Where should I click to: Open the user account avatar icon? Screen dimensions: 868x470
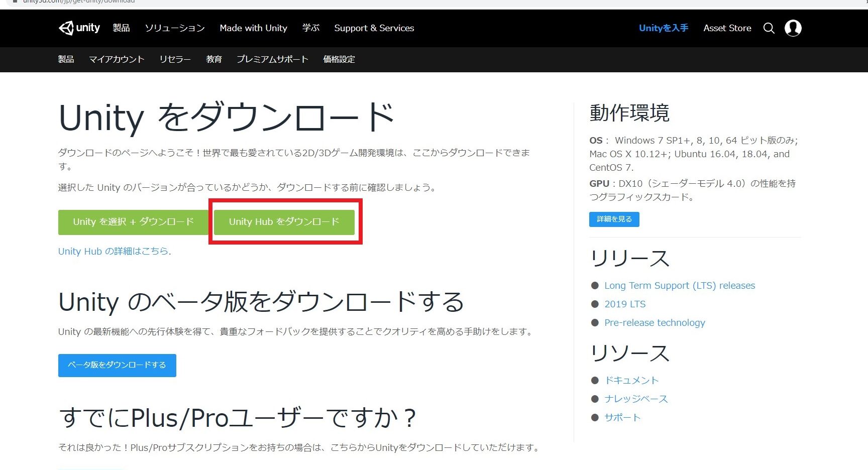793,28
